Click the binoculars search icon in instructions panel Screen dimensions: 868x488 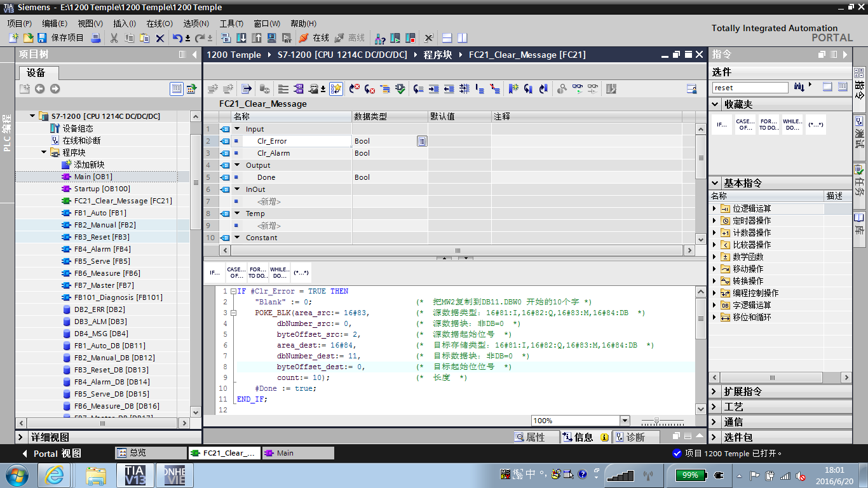[799, 87]
